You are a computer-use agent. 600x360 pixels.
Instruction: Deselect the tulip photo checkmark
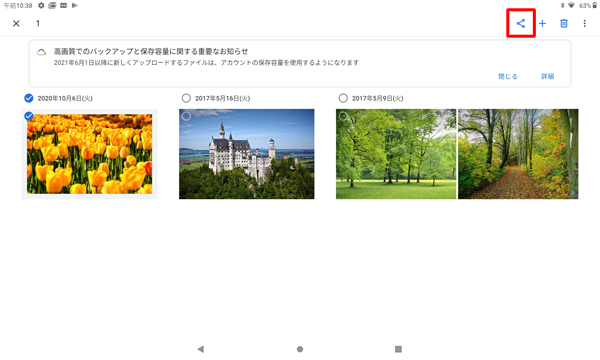[x=29, y=116]
